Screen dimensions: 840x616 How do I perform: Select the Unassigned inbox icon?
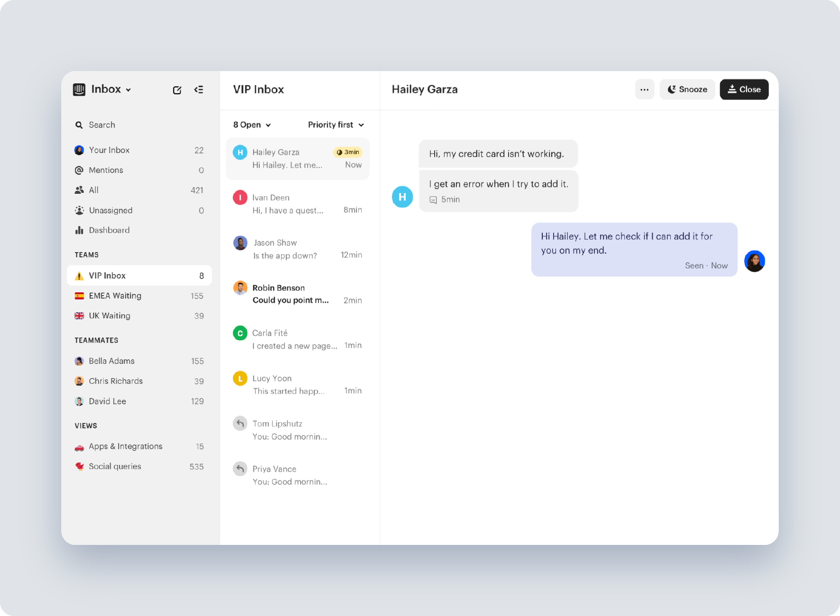pyautogui.click(x=79, y=210)
